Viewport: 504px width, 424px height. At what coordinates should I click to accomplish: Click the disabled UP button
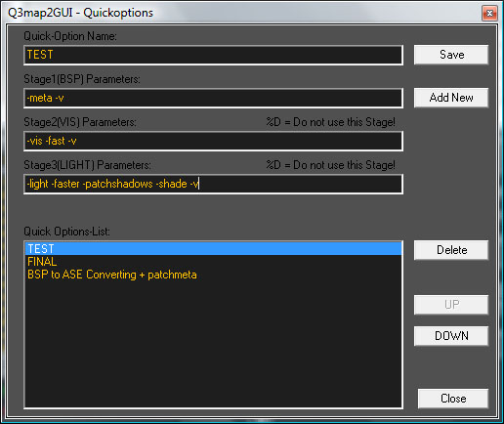point(451,305)
